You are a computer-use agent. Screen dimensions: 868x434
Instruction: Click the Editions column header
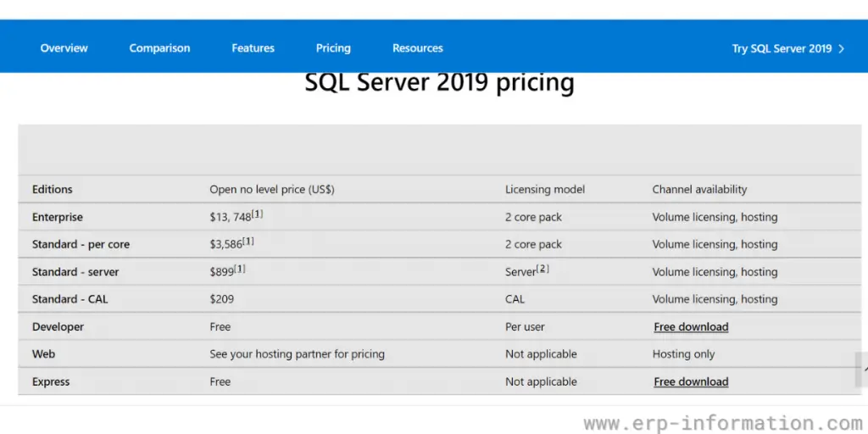click(53, 190)
